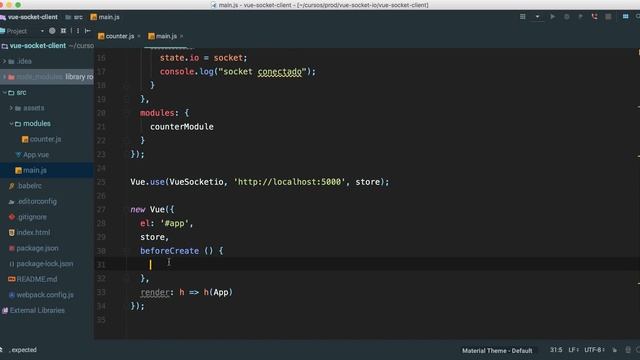Click the underlined 'conectado' word on line 17
Screen dimensions: 640x360
(280, 71)
